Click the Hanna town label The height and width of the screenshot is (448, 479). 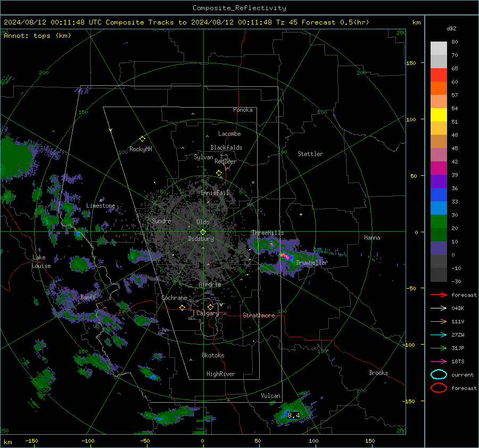point(372,238)
